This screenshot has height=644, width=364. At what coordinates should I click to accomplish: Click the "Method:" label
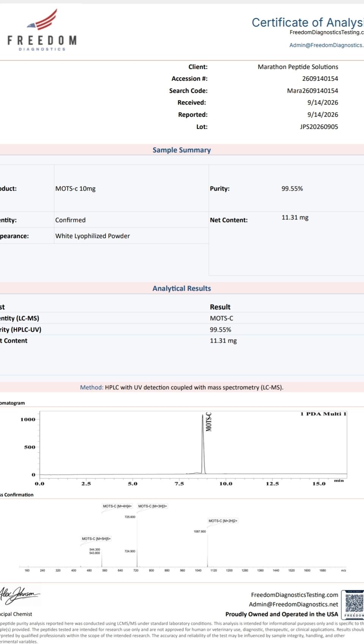coord(91,387)
